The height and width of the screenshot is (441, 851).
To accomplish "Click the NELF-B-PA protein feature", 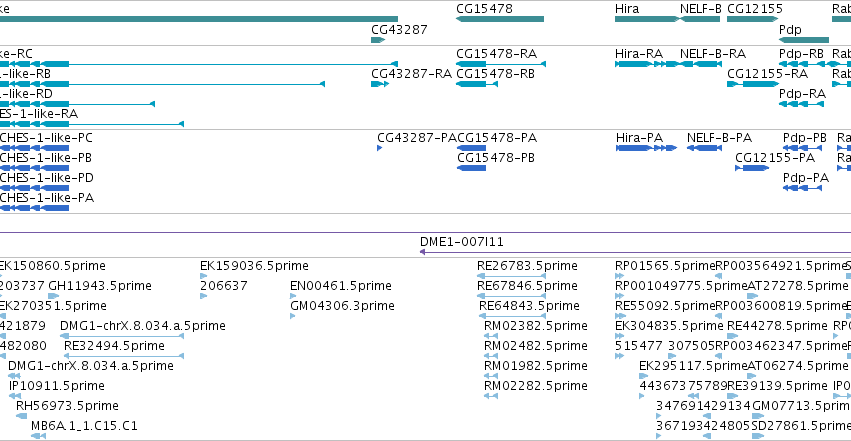I will 704,148.
